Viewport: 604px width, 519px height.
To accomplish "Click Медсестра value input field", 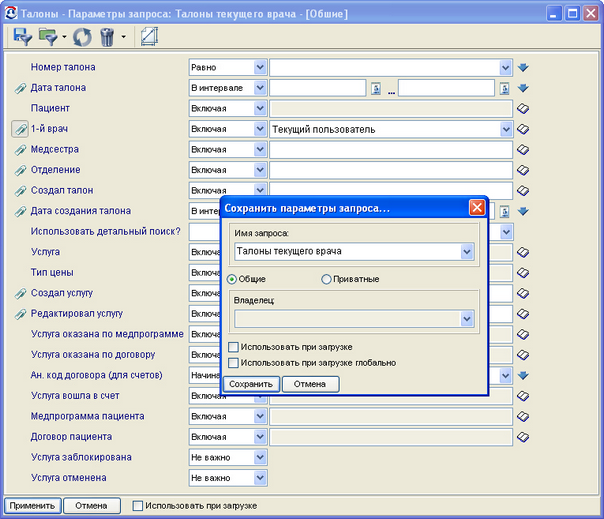I will coord(391,149).
